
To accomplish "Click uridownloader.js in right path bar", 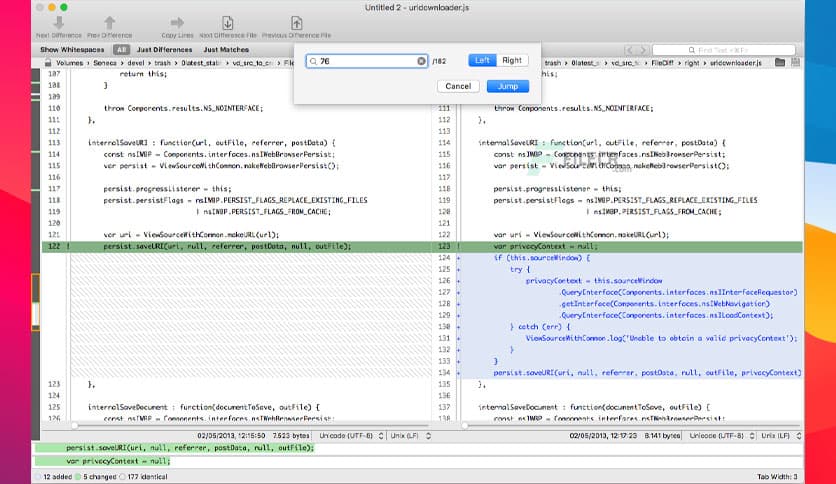I will (x=735, y=63).
